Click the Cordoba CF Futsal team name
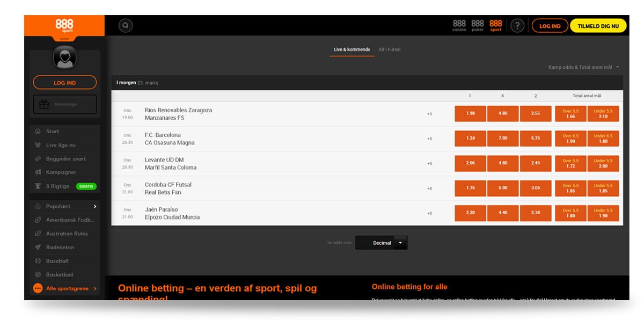The height and width of the screenshot is (320, 644). point(168,185)
